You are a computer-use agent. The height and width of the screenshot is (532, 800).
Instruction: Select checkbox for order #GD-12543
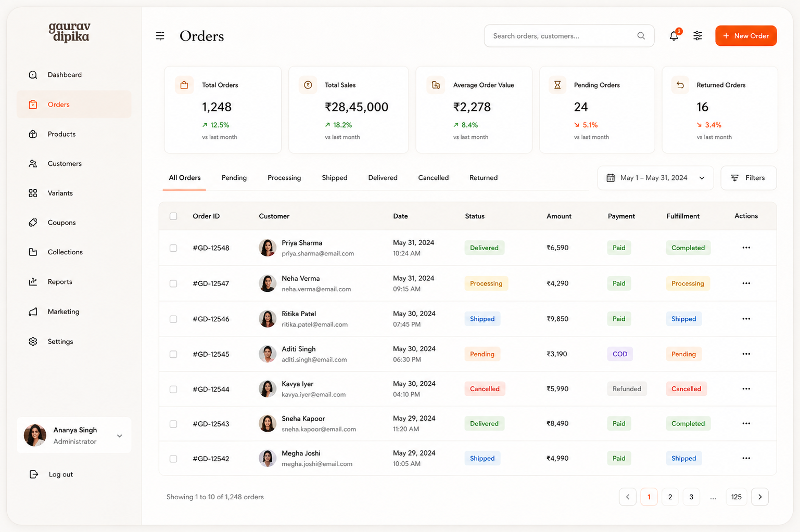pos(173,424)
